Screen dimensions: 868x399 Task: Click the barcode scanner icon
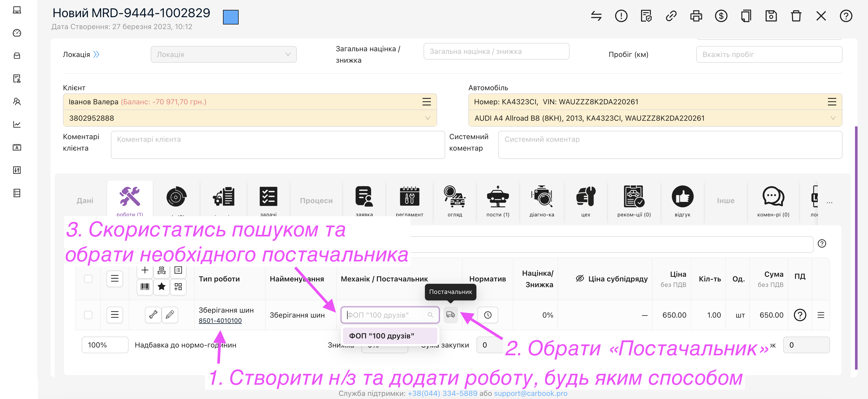[145, 287]
